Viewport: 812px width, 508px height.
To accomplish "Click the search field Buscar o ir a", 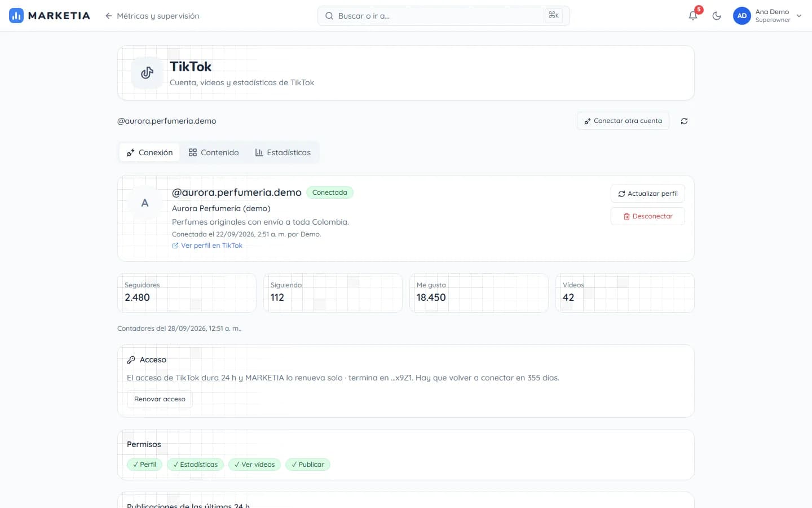I will click(443, 16).
